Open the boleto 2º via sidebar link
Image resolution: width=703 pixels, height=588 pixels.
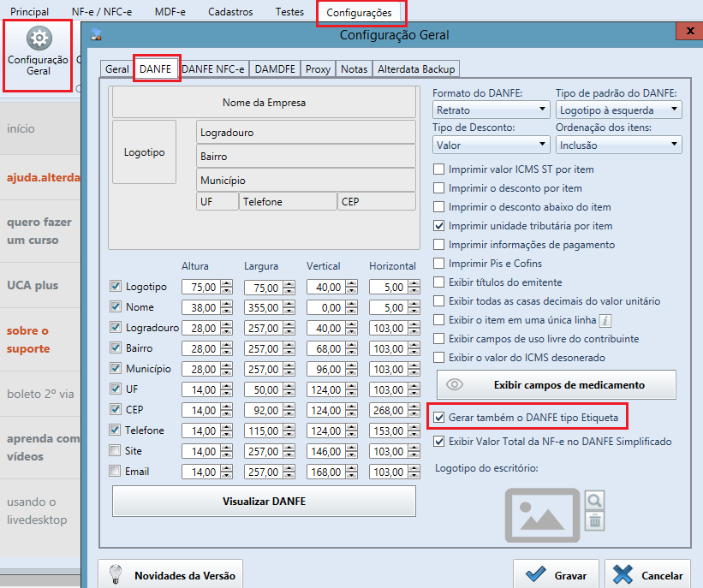tap(40, 394)
